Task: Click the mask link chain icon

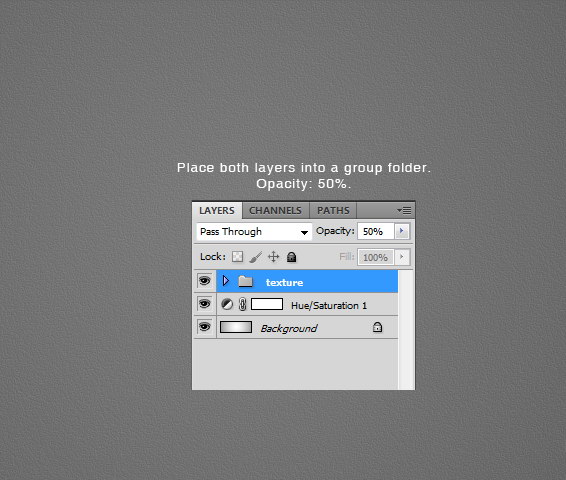Action: tap(242, 305)
